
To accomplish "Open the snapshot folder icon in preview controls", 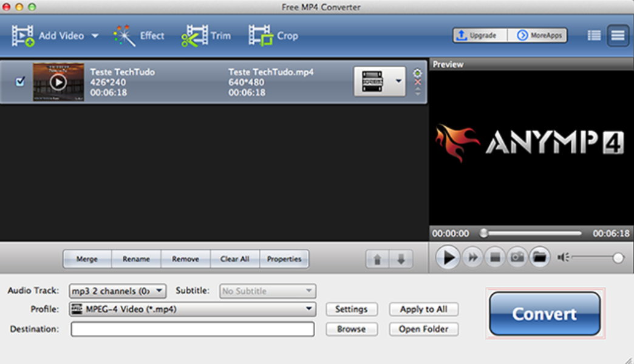I will click(x=539, y=258).
